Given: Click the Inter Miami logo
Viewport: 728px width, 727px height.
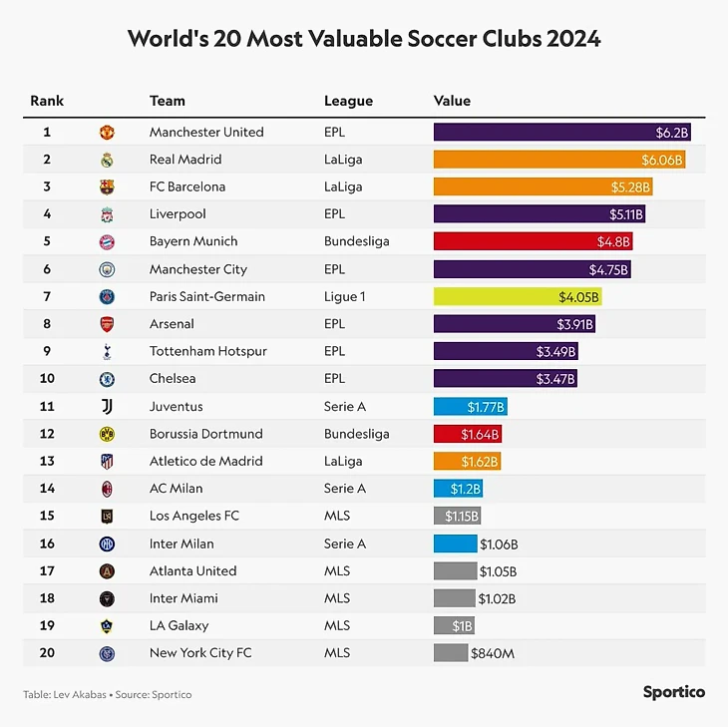Looking at the screenshot, I should tap(107, 598).
